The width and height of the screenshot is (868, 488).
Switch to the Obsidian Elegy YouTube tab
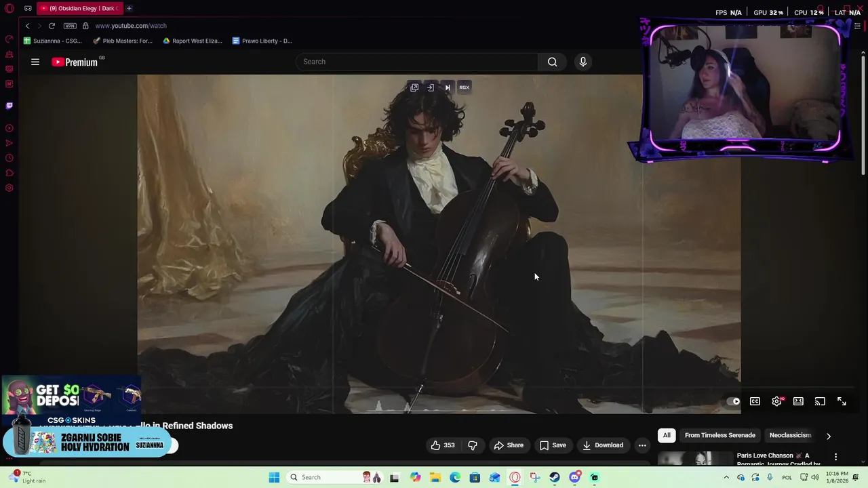81,9
